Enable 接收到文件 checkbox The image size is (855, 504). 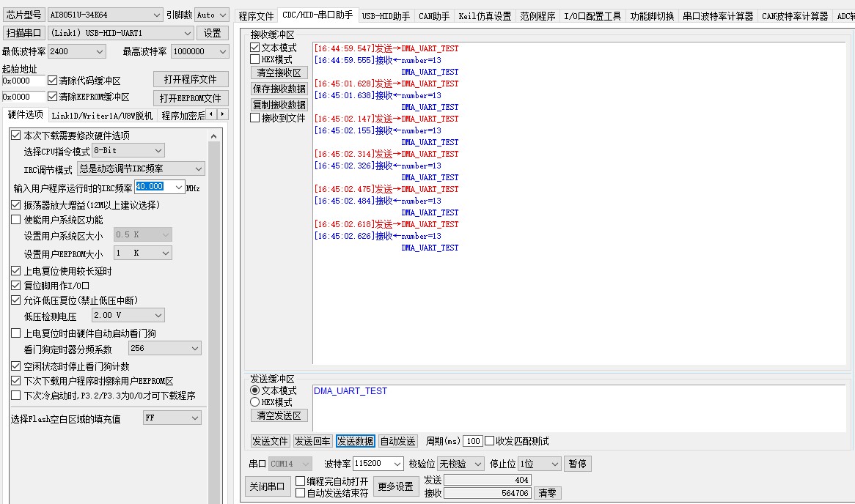pyautogui.click(x=255, y=118)
